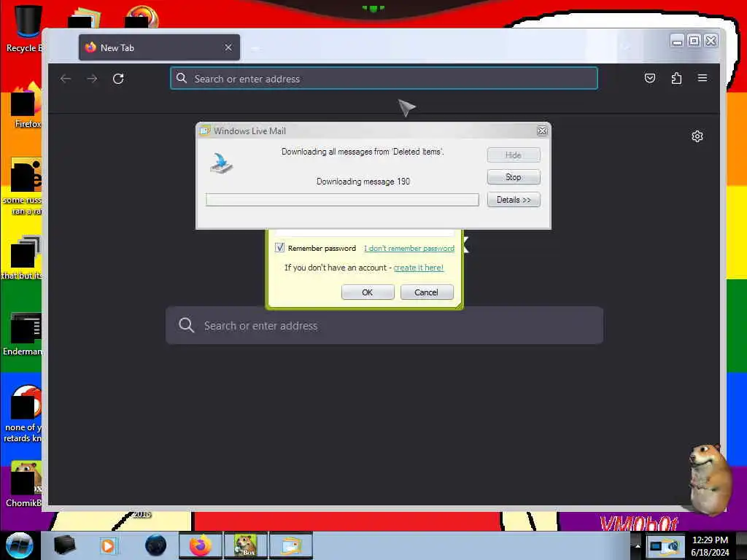The height and width of the screenshot is (560, 747).
Task: Open the I don't remember password link
Action: (x=409, y=248)
